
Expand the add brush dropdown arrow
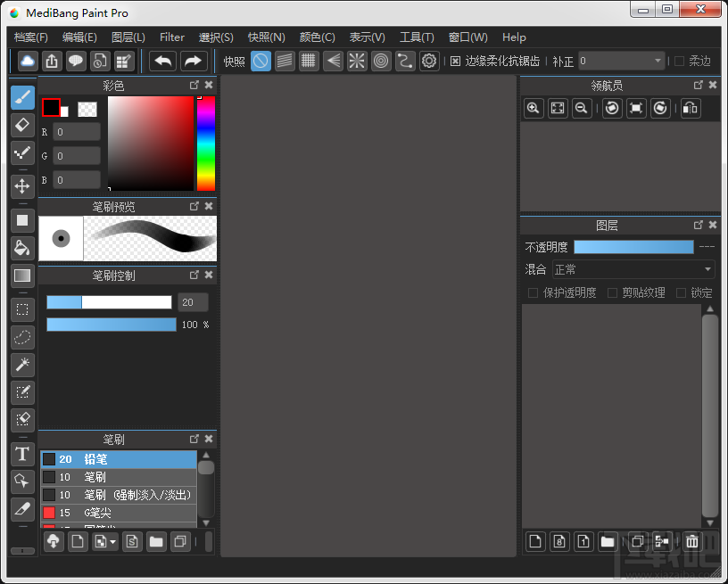[x=112, y=541]
